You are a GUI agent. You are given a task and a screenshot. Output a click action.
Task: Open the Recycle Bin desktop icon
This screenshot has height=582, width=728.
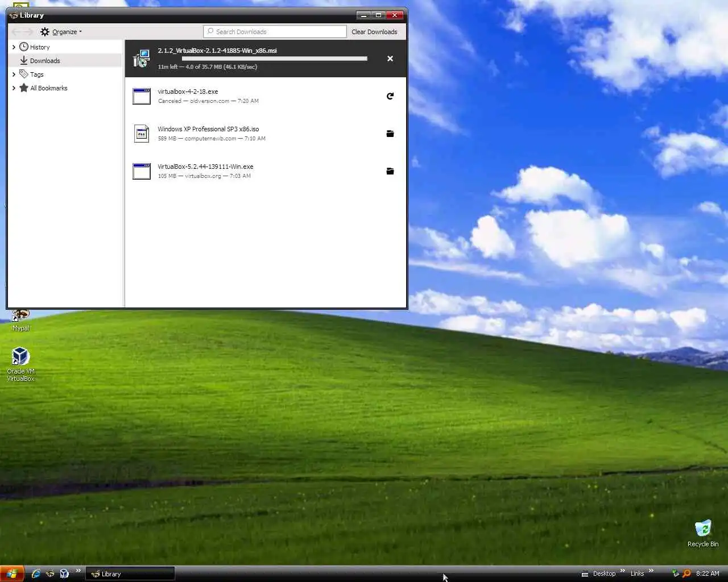click(703, 533)
